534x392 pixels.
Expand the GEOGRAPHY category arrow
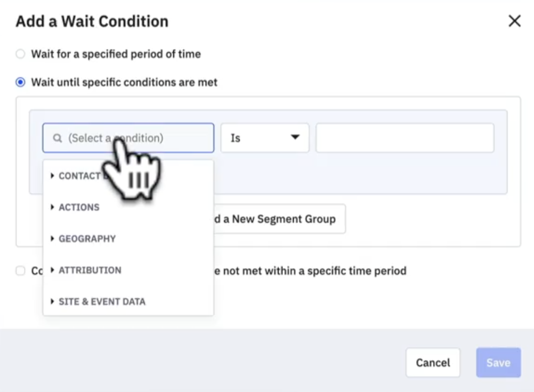point(52,239)
